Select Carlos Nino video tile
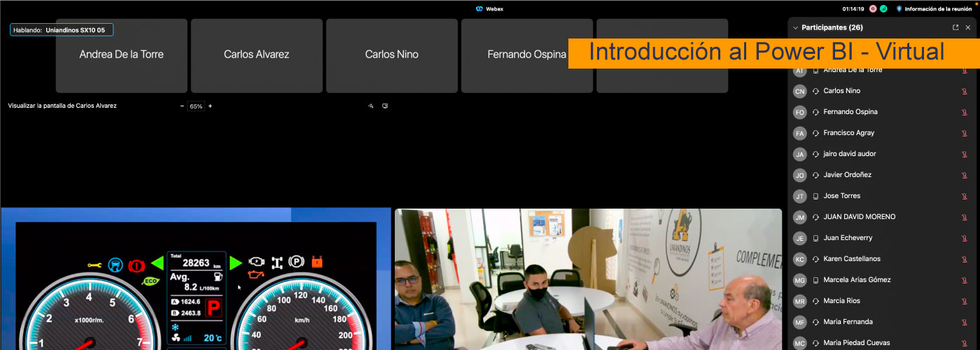Image resolution: width=980 pixels, height=350 pixels. 392,55
